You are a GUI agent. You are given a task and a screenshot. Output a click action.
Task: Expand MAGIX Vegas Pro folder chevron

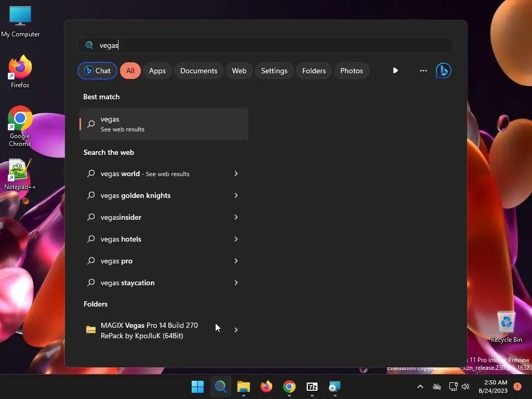tap(236, 330)
